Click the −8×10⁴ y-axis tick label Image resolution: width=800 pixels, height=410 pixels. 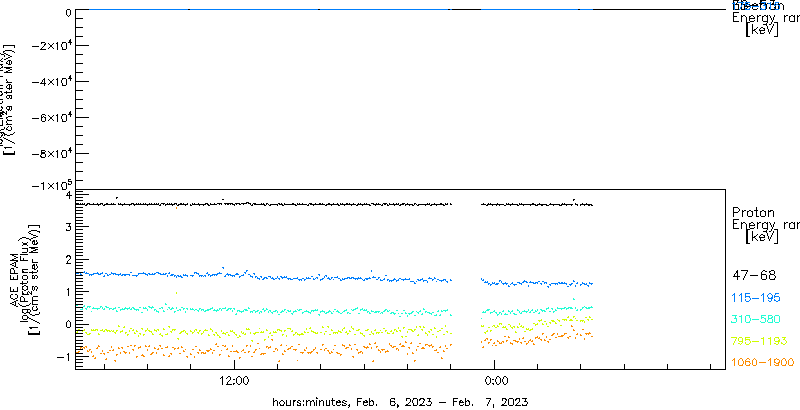(51, 154)
